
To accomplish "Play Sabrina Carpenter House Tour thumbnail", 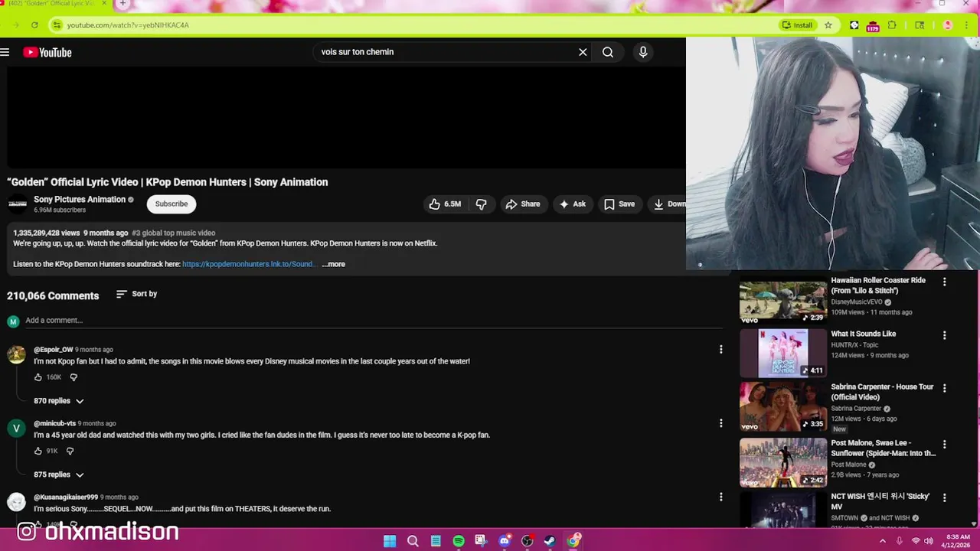I will [x=783, y=407].
